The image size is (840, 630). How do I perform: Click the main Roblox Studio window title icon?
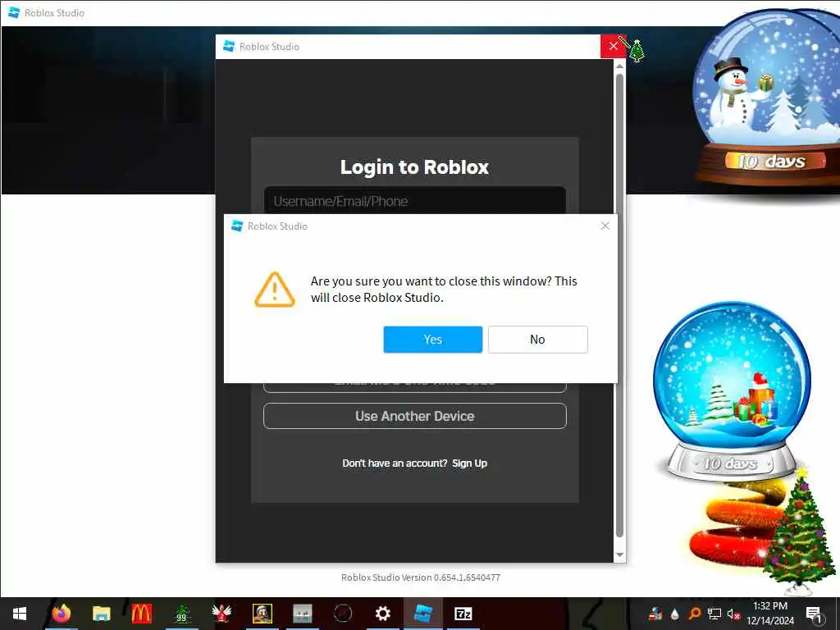pyautogui.click(x=14, y=12)
